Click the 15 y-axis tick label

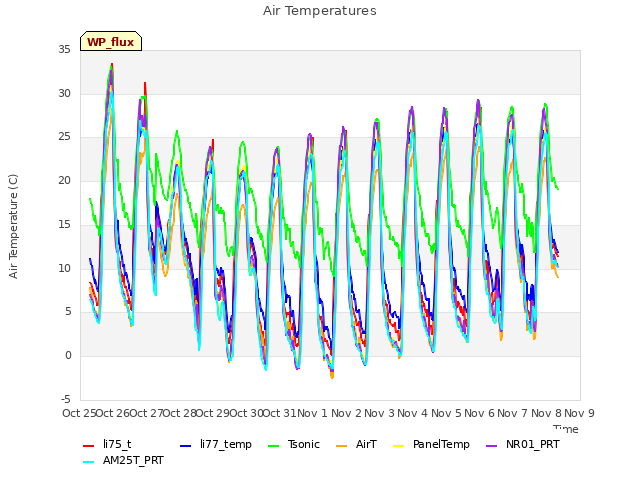point(64,224)
